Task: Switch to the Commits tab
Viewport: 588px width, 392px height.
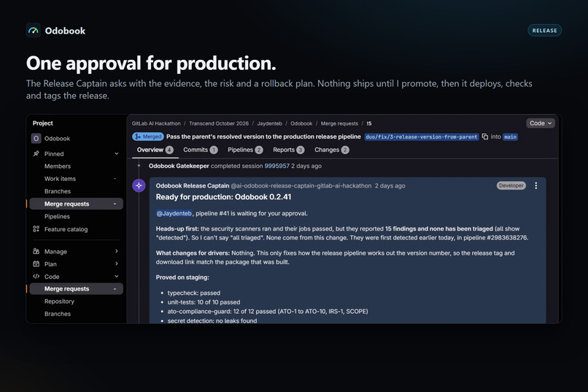Action: (200, 150)
